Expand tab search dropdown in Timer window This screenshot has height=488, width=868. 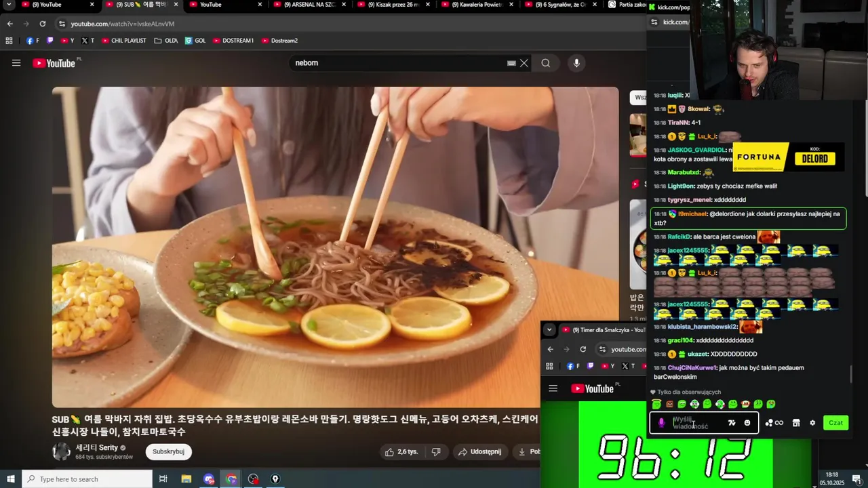click(549, 330)
